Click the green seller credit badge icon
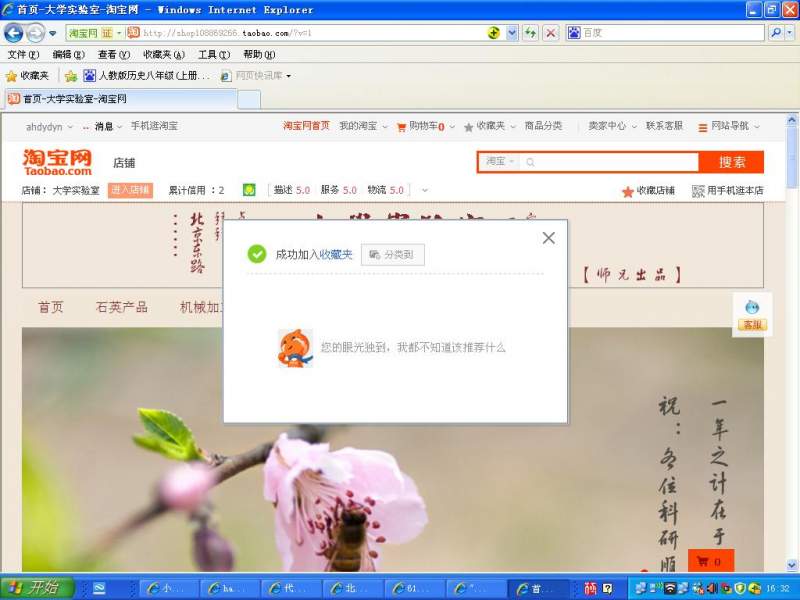Viewport: 800px width, 600px height. (x=249, y=190)
